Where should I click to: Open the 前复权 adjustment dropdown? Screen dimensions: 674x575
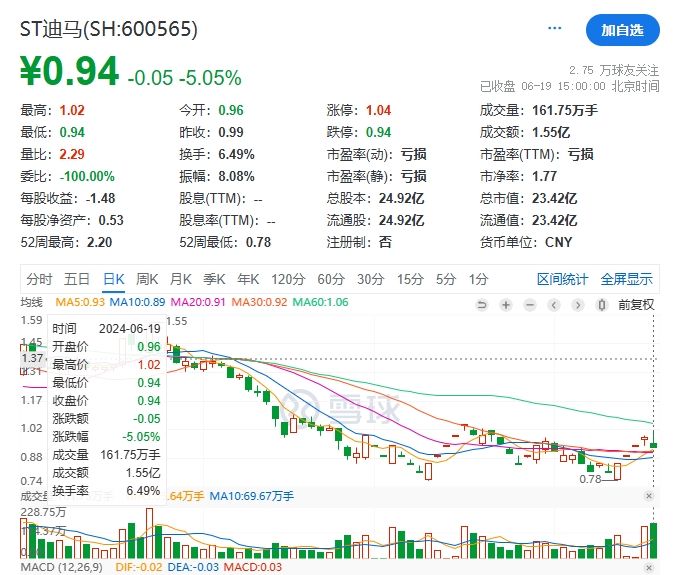pos(636,305)
